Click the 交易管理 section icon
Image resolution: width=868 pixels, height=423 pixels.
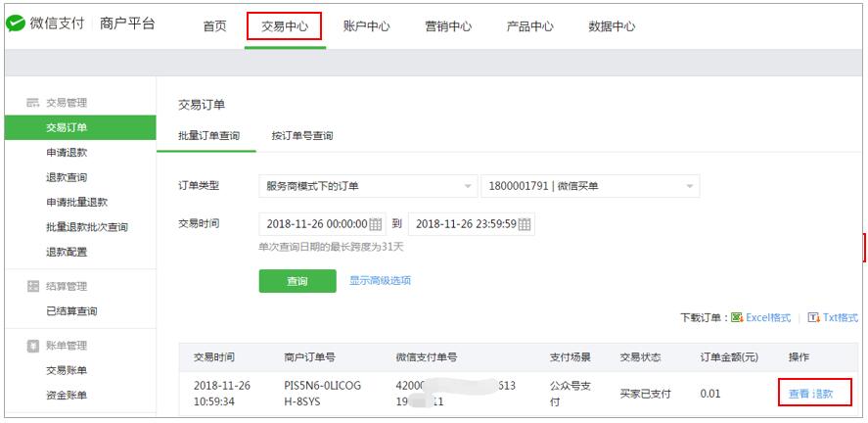pos(32,103)
